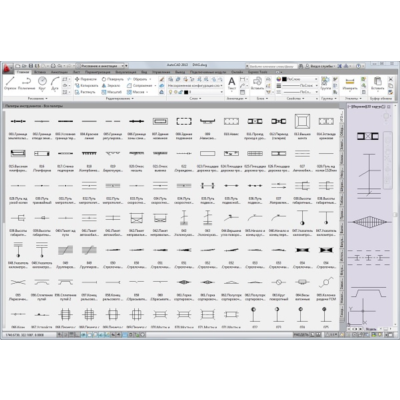Select the Полилиния polyline tool
This screenshot has height=400, width=400.
pyautogui.click(x=26, y=83)
